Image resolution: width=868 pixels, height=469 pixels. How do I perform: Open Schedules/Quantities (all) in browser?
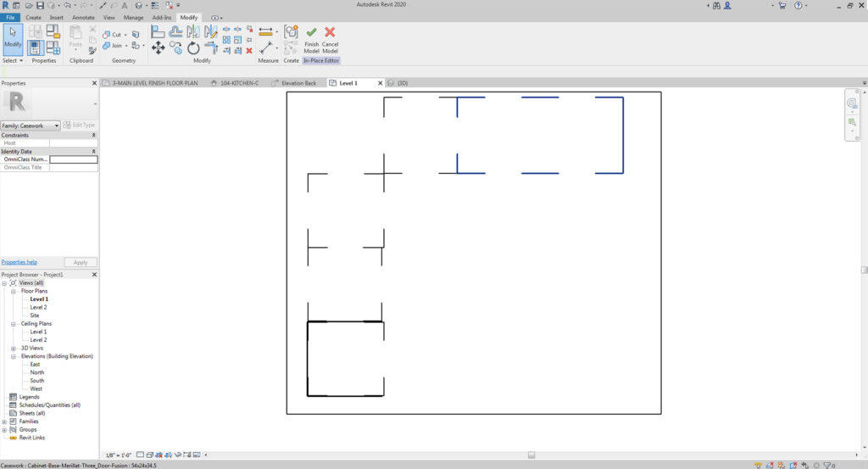50,405
